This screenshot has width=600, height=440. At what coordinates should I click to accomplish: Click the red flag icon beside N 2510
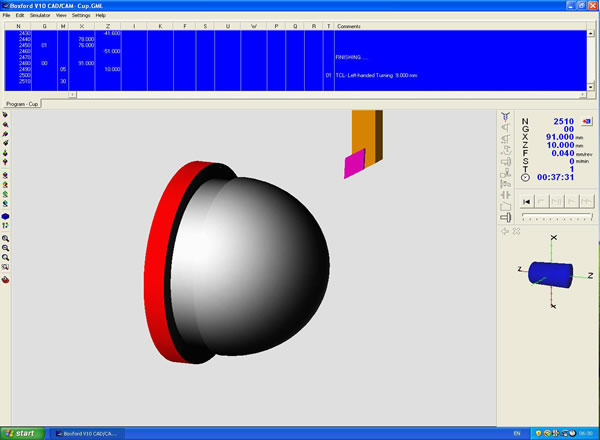pyautogui.click(x=586, y=121)
